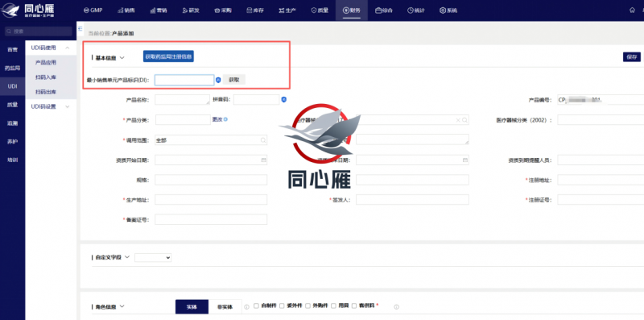This screenshot has width=644, height=320.
Task: Select the 财务 tab in top navigation
Action: coord(352,10)
